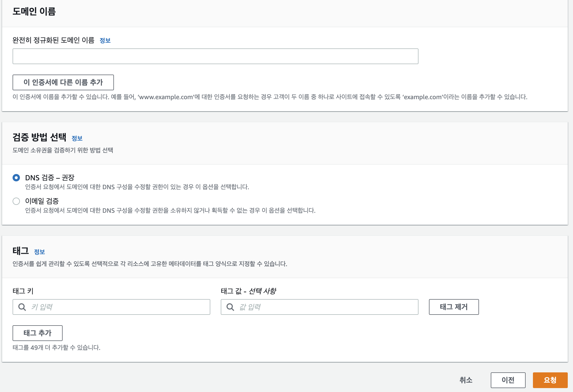573x392 pixels.
Task: Open 정보 link beside 태그 heading
Action: click(40, 252)
